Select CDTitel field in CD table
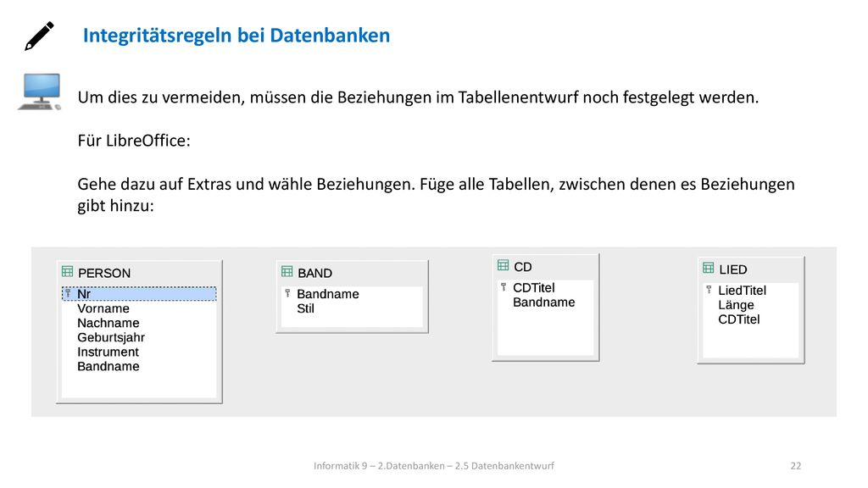 pos(534,288)
